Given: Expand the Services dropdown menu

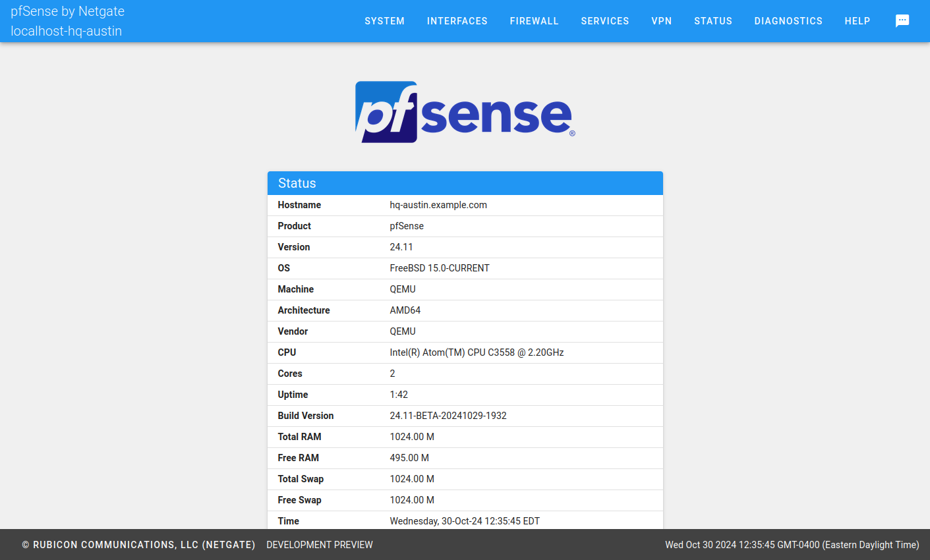Looking at the screenshot, I should tap(604, 21).
